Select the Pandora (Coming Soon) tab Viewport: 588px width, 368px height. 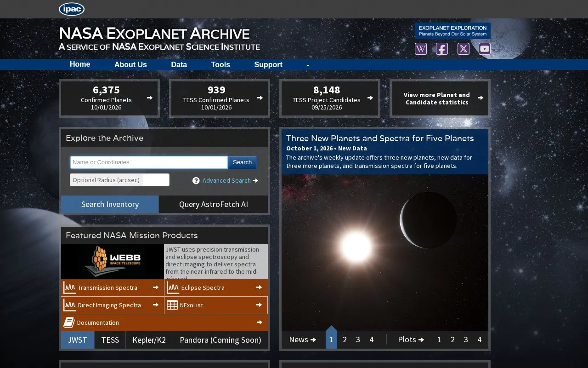[x=220, y=340]
